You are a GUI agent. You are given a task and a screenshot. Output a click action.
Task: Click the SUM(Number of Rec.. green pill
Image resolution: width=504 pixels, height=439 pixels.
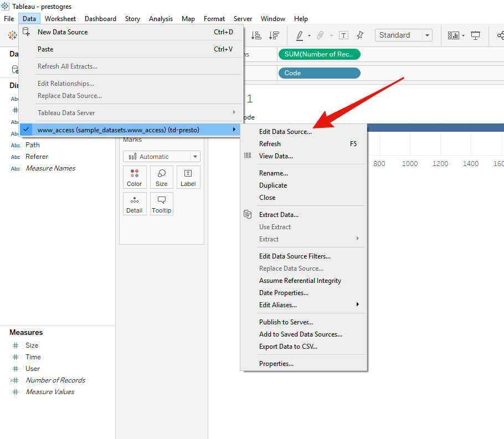(319, 54)
